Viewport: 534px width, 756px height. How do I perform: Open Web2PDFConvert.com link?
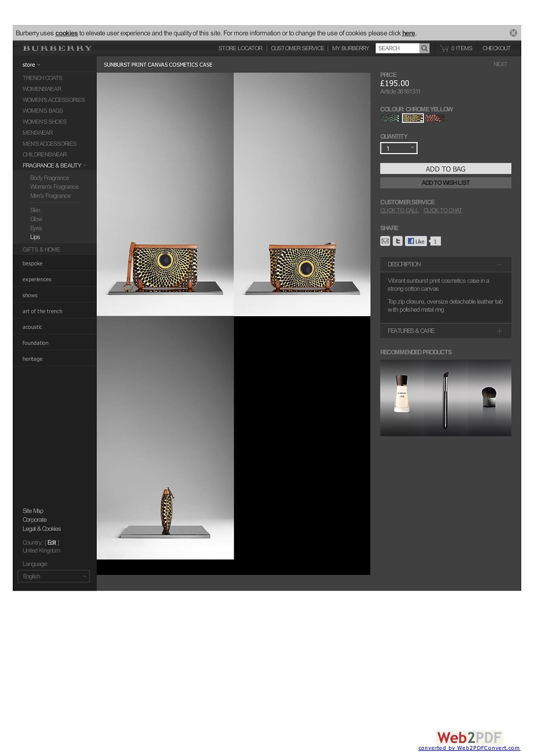(x=469, y=748)
